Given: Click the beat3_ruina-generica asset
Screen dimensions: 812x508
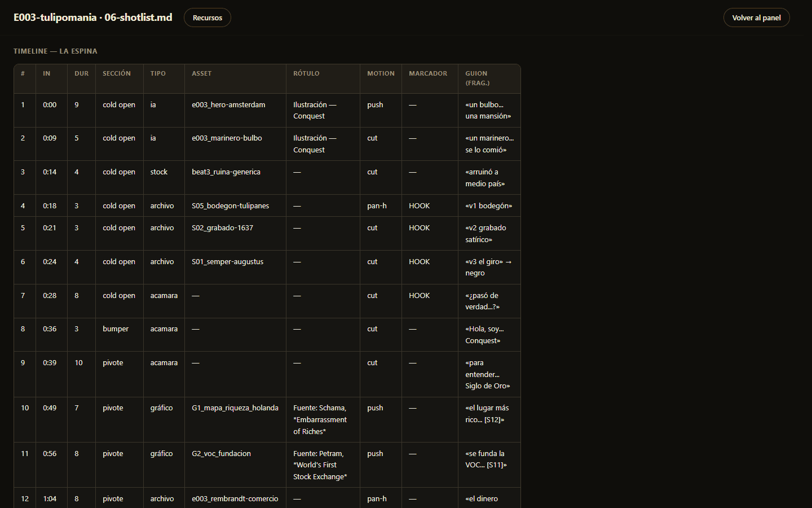Looking at the screenshot, I should click(x=226, y=172).
